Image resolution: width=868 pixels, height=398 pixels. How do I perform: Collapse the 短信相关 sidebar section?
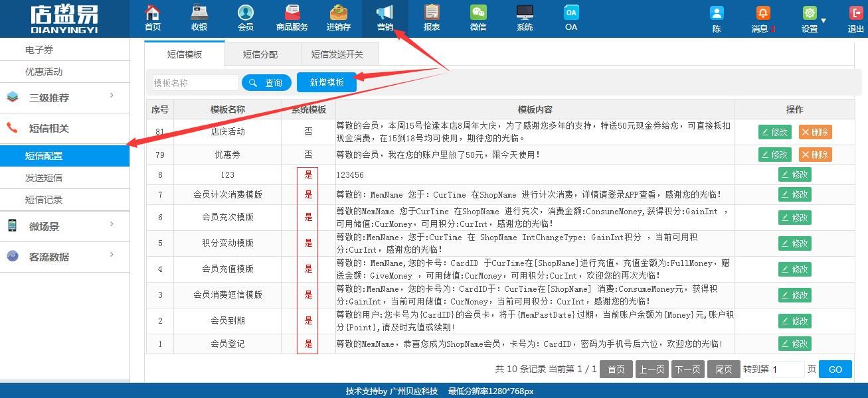coord(64,128)
